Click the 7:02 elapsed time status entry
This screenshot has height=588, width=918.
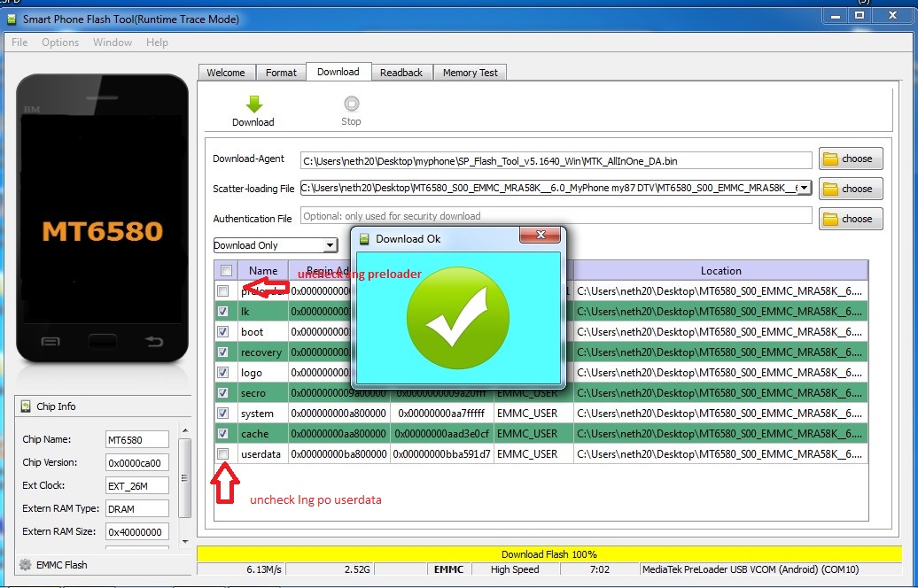pyautogui.click(x=600, y=569)
